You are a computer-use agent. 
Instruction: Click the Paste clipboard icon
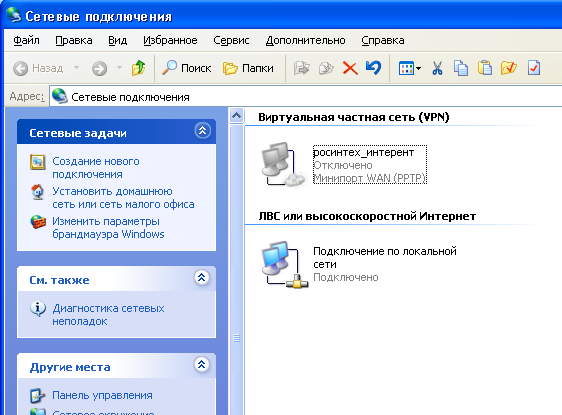coord(485,67)
